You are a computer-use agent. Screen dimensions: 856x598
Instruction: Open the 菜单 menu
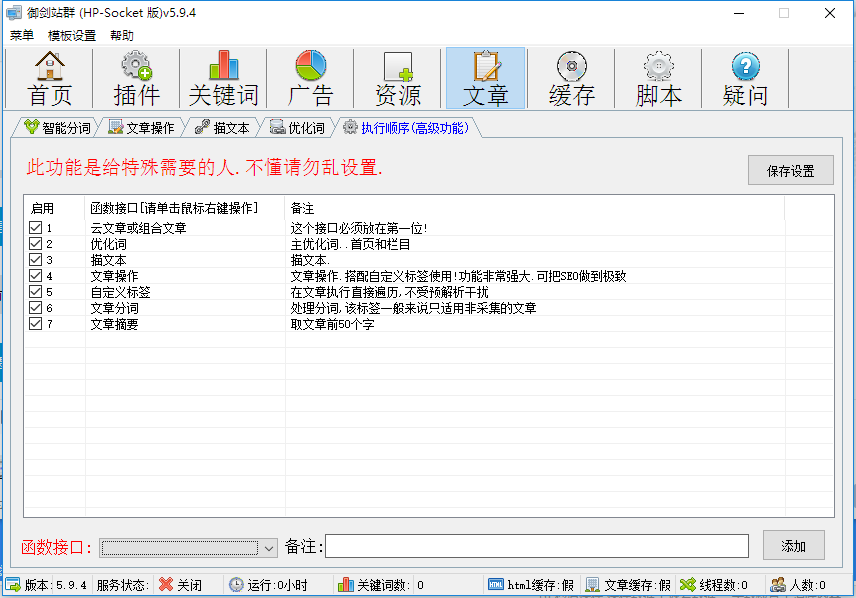(22, 35)
